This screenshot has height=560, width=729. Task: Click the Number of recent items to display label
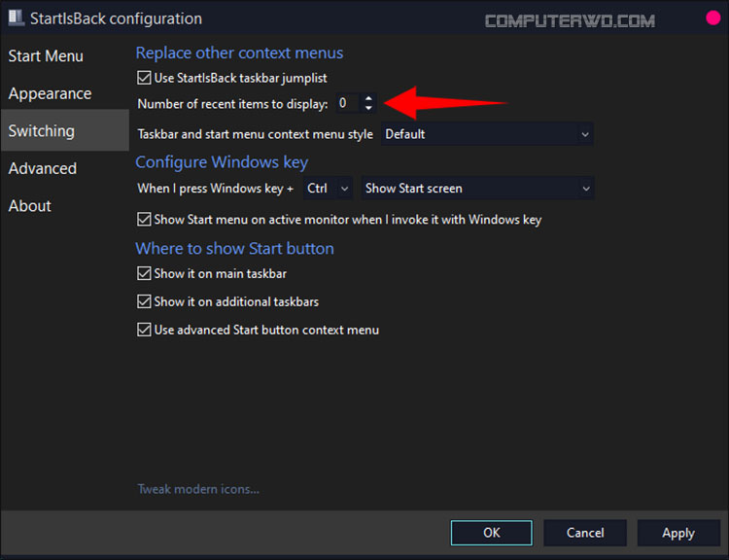click(232, 104)
